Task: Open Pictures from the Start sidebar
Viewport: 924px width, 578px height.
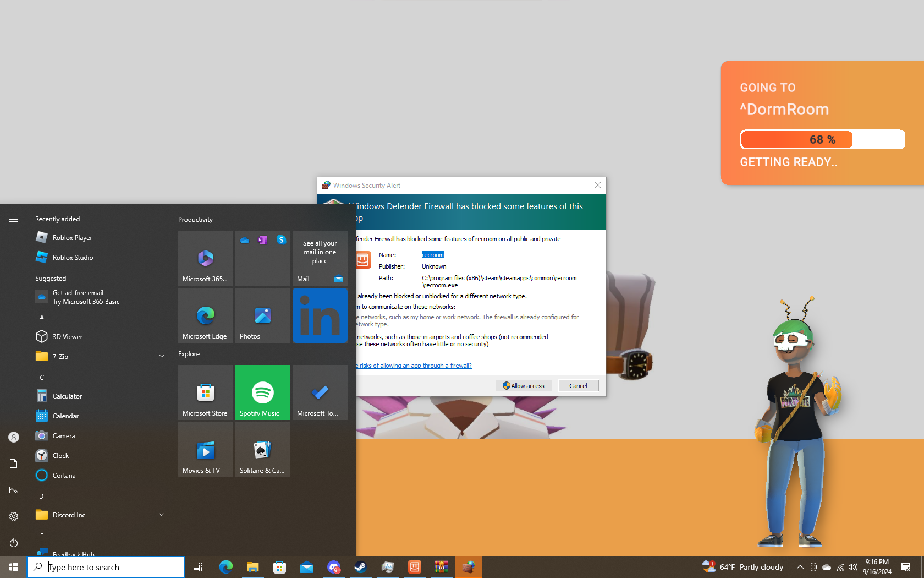Action: click(14, 490)
